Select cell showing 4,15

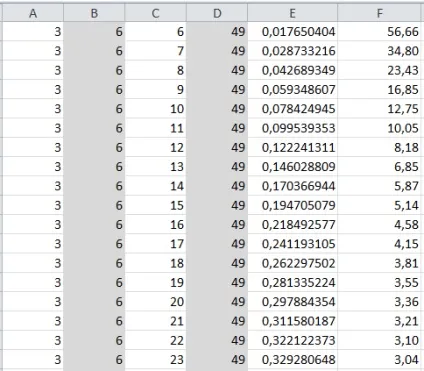pos(379,244)
